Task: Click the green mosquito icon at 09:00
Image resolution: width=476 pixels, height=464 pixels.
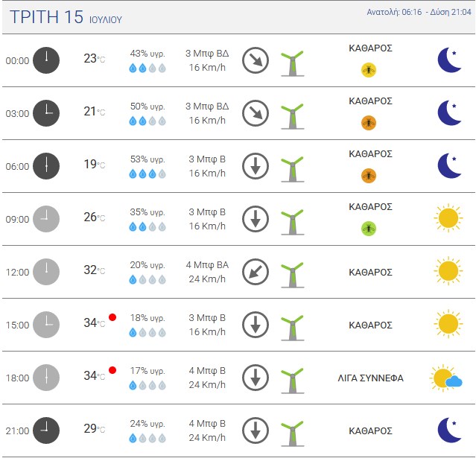Action: coord(369,229)
